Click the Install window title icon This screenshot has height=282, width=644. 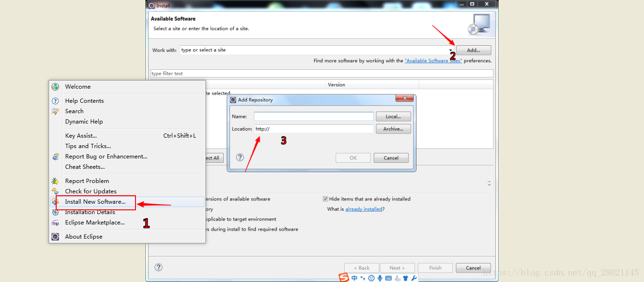point(151,6)
